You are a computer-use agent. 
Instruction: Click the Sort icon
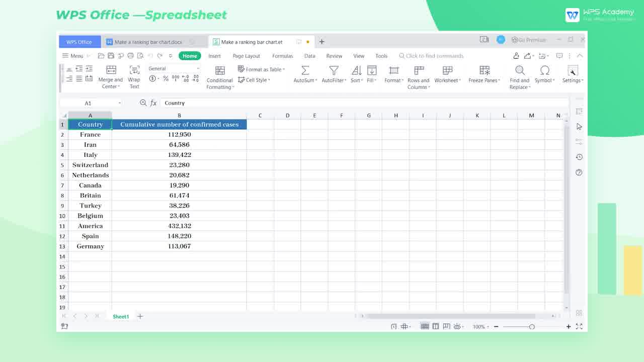point(356,70)
